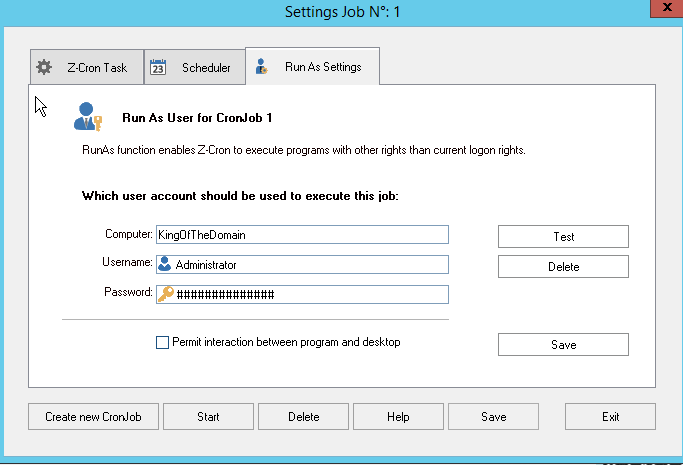
Task: Click the large Run As user key icon
Action: [x=88, y=116]
